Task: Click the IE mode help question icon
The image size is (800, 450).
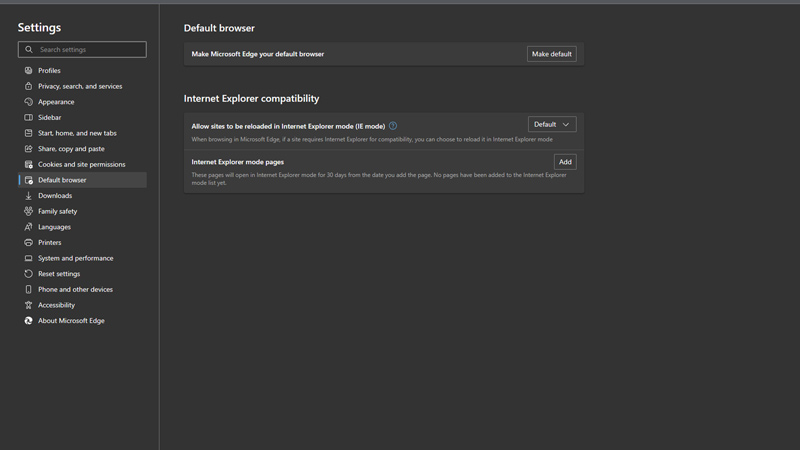Action: click(393, 126)
